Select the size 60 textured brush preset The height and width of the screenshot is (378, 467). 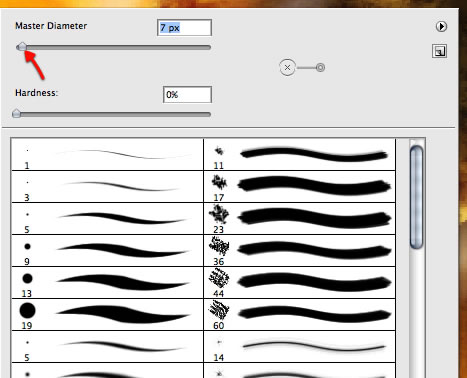299,314
